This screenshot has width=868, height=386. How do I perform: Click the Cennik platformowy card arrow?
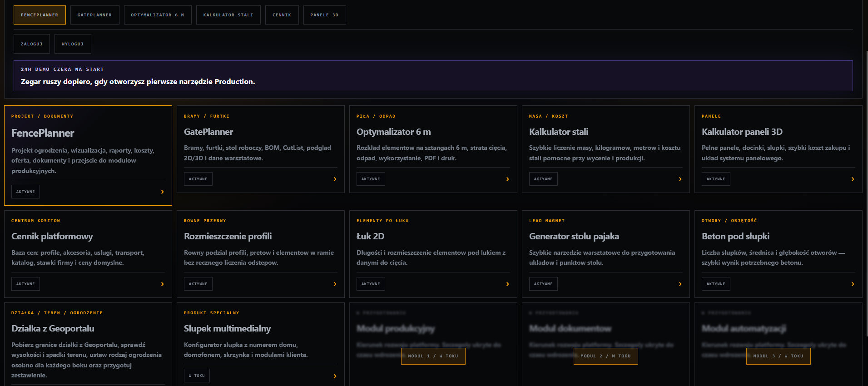pyautogui.click(x=162, y=284)
